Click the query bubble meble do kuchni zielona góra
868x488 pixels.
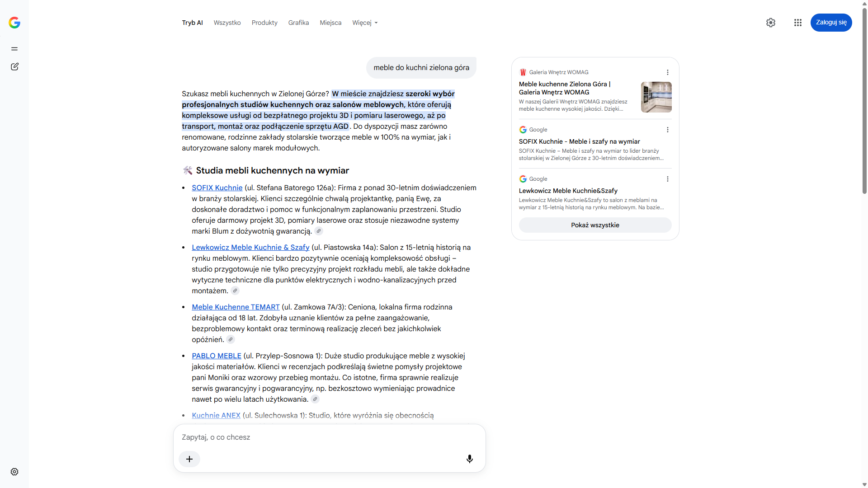421,68
